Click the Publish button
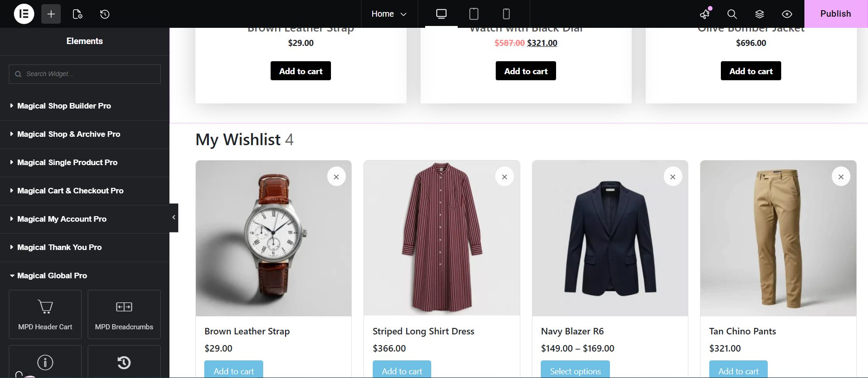The width and height of the screenshot is (868, 378). [x=836, y=14]
